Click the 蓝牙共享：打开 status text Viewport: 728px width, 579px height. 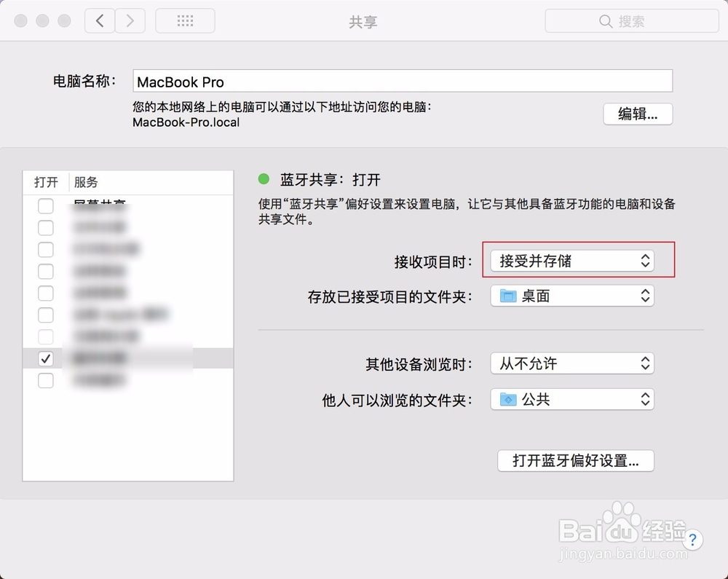(330, 180)
